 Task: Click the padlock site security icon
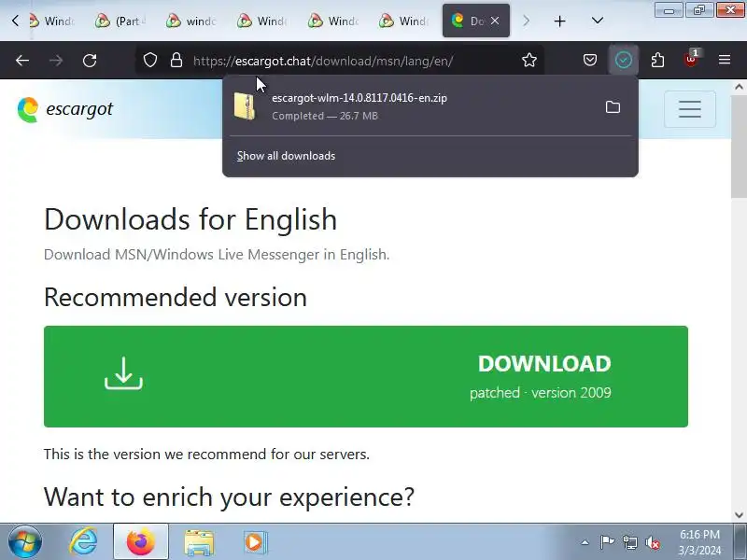(x=176, y=61)
